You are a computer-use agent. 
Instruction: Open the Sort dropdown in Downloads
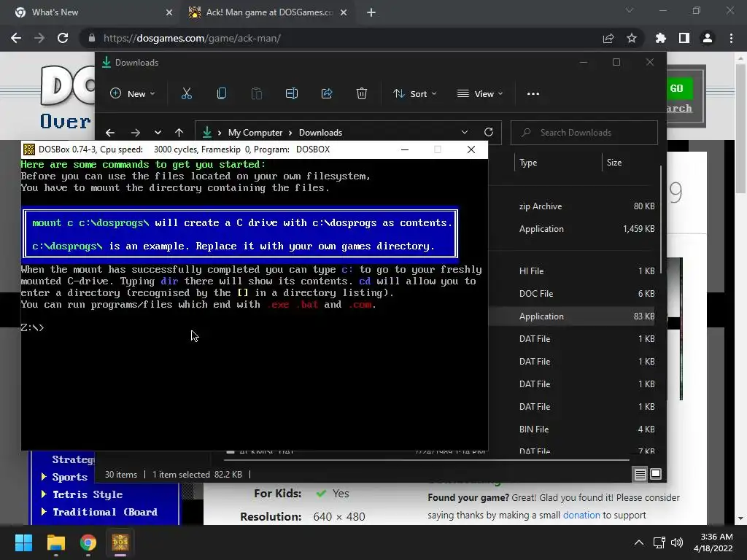click(414, 94)
